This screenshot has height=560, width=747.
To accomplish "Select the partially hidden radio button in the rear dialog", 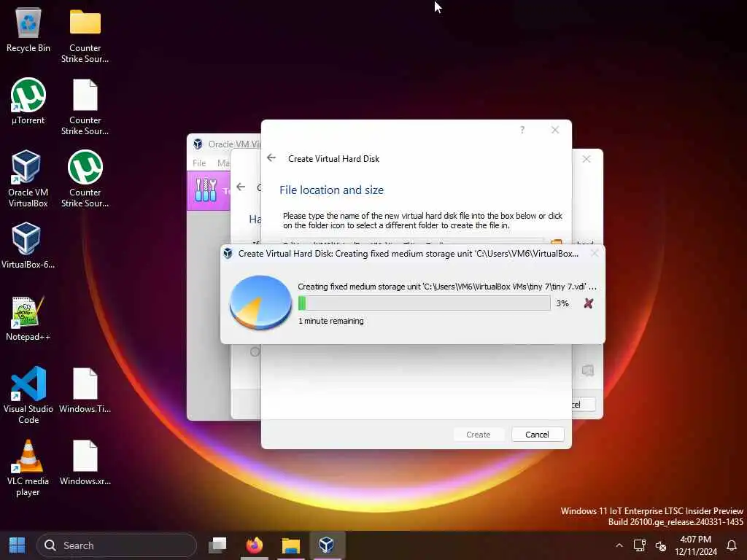I will 255,352.
